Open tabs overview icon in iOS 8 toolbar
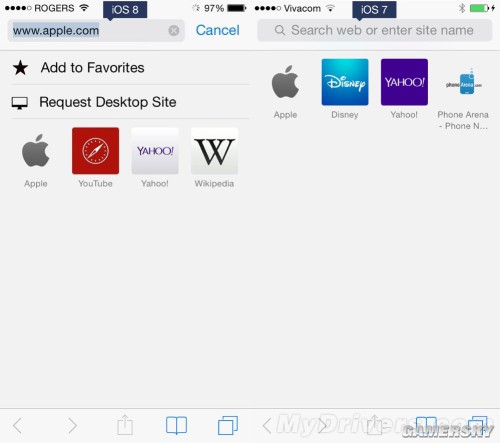The width and height of the screenshot is (500, 443). 228,425
